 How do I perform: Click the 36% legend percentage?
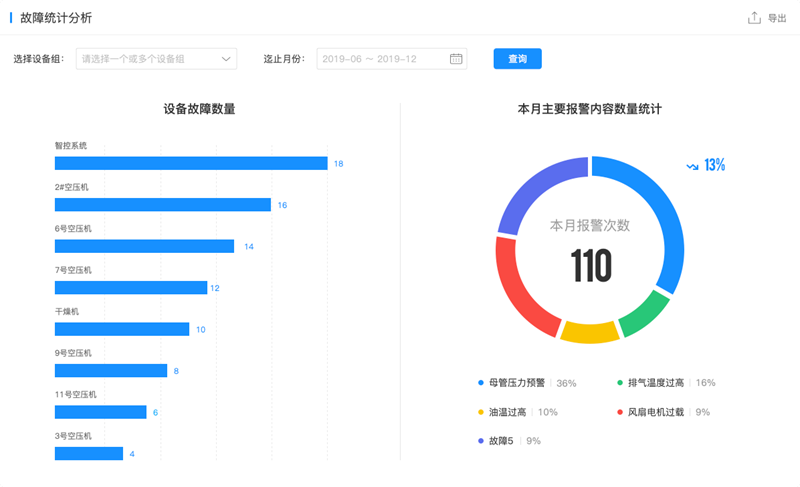[x=566, y=383]
